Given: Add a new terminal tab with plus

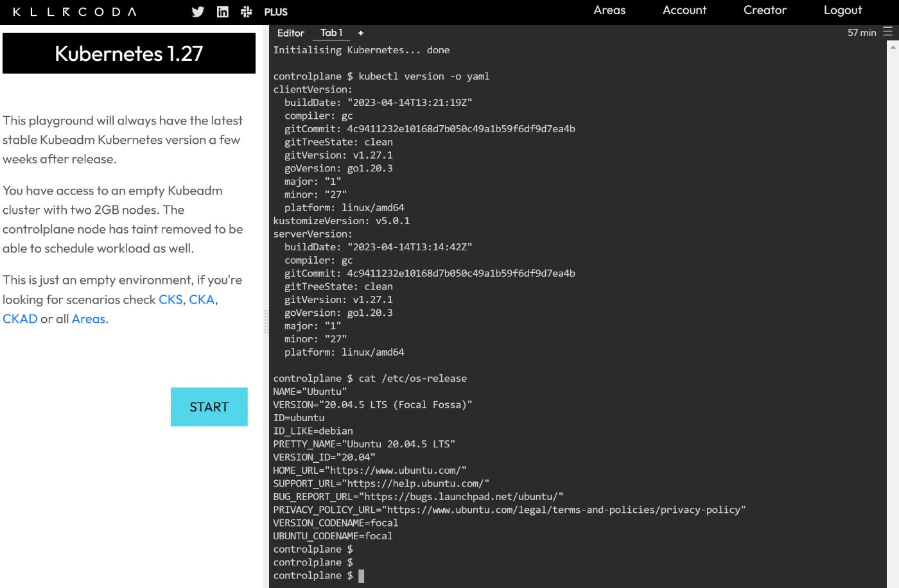Looking at the screenshot, I should coord(360,33).
